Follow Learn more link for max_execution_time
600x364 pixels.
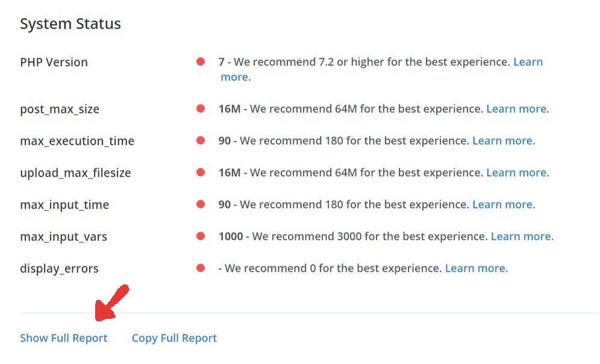504,141
